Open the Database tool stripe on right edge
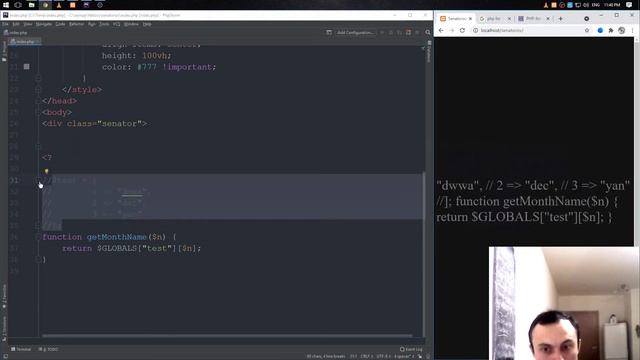This screenshot has height=360, width=640. click(x=429, y=51)
